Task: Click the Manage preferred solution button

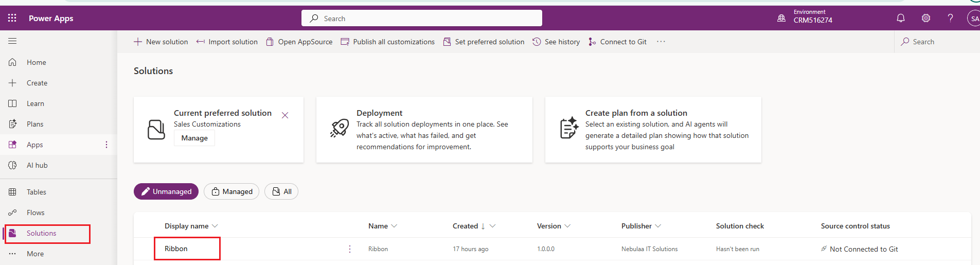Action: (194, 138)
